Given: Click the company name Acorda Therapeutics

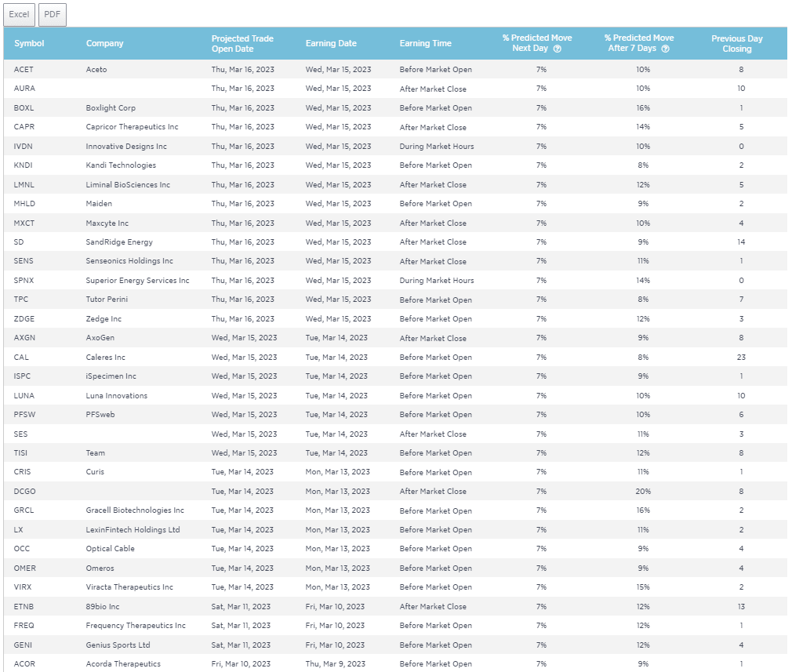Looking at the screenshot, I should (x=123, y=664).
